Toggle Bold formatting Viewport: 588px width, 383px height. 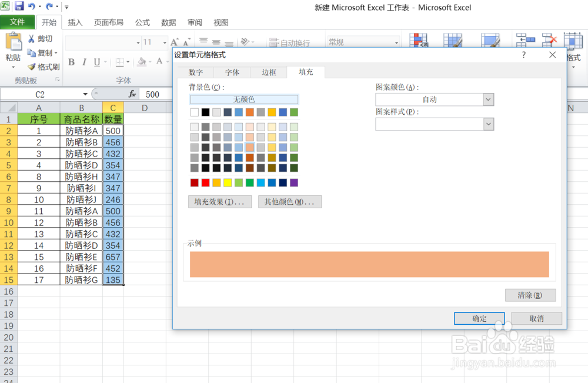click(71, 62)
